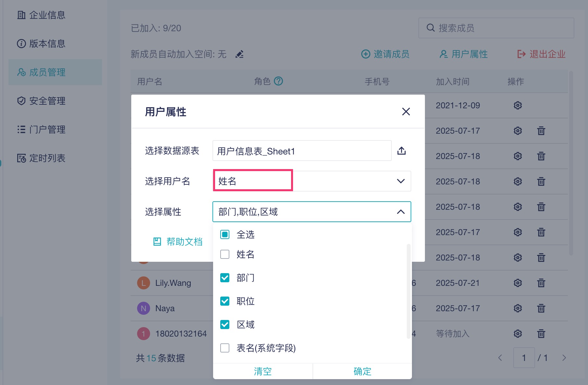588x385 pixels.
Task: Click the 确定 button in dropdown
Action: 362,371
